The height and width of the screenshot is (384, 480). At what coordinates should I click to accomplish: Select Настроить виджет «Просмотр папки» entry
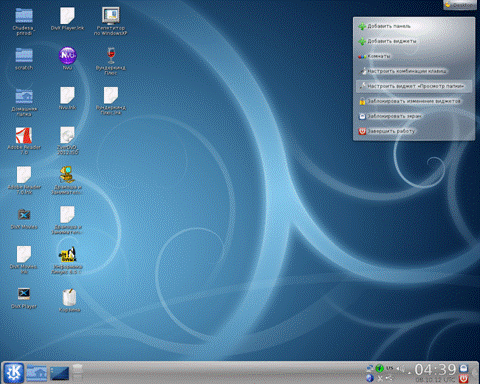(414, 86)
